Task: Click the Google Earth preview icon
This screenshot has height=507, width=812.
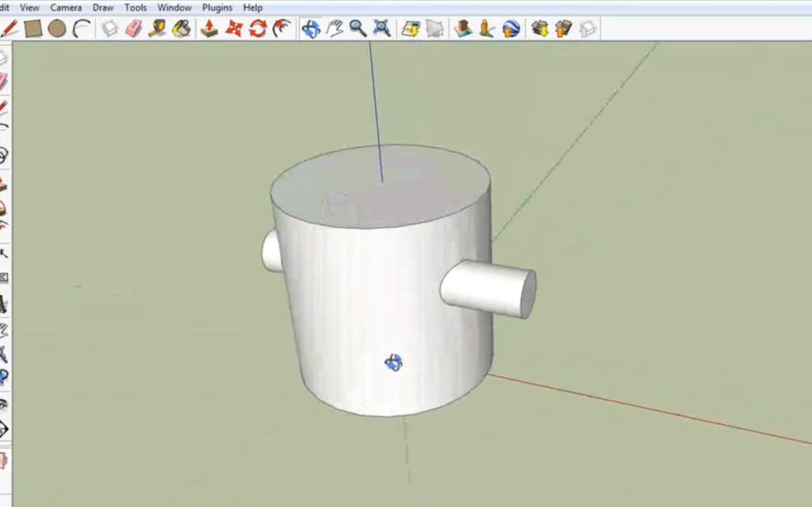Action: tap(510, 30)
